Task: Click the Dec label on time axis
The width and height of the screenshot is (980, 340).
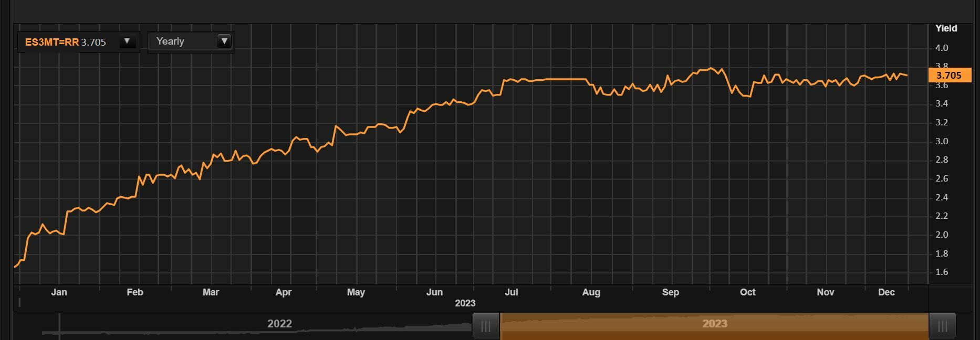Action: tap(887, 292)
